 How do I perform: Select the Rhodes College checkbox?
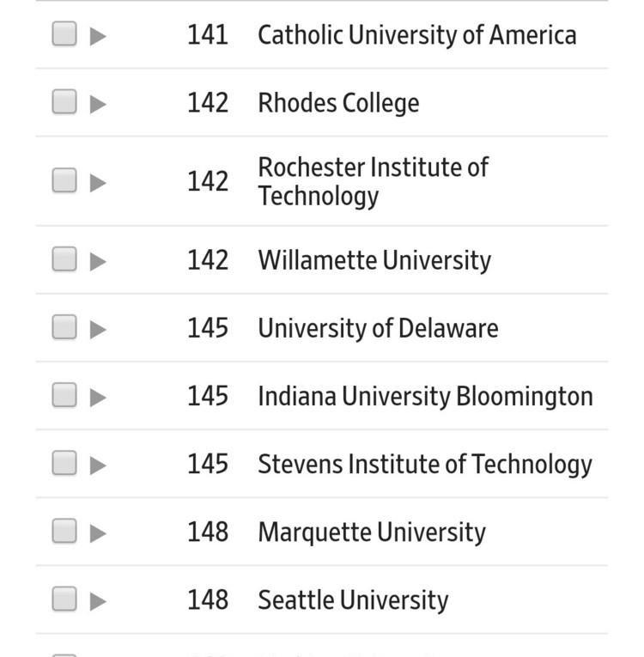[64, 102]
